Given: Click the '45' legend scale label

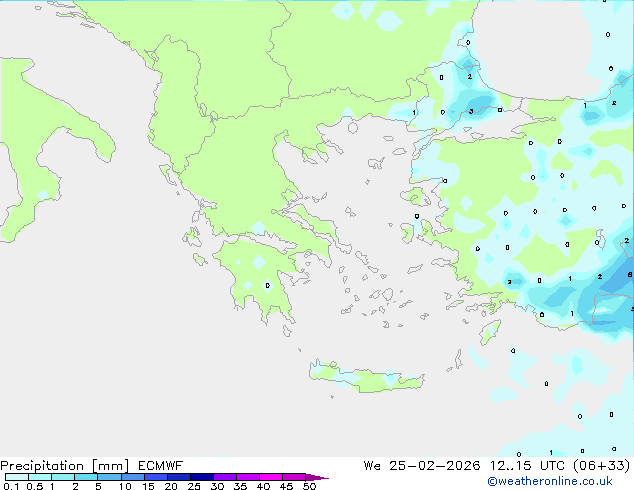Looking at the screenshot, I should click(x=286, y=486).
